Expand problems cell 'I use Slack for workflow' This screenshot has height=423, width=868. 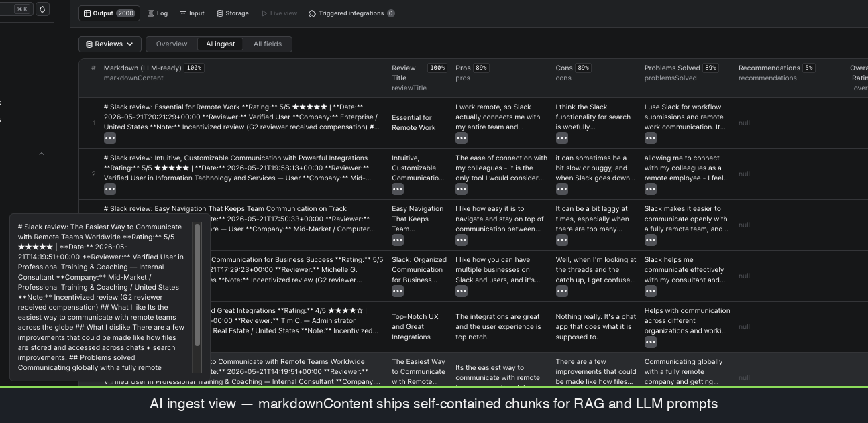click(651, 138)
